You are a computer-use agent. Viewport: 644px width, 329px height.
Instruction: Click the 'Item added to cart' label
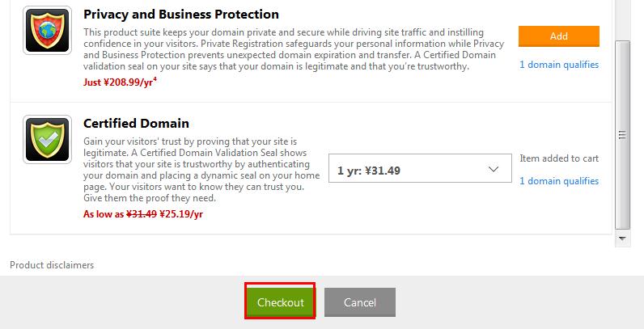point(559,158)
